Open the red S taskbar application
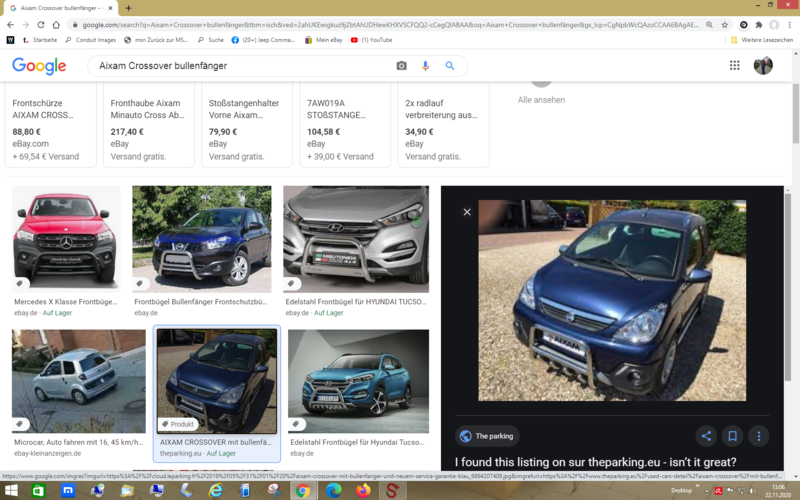Viewport: 800px width, 500px height. (392, 491)
